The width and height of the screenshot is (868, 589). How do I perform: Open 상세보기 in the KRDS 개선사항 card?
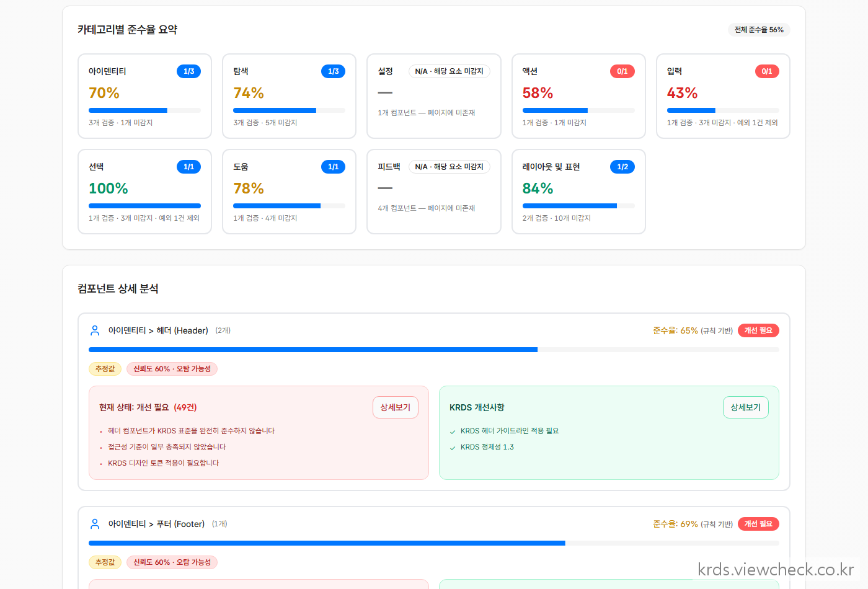[746, 407]
